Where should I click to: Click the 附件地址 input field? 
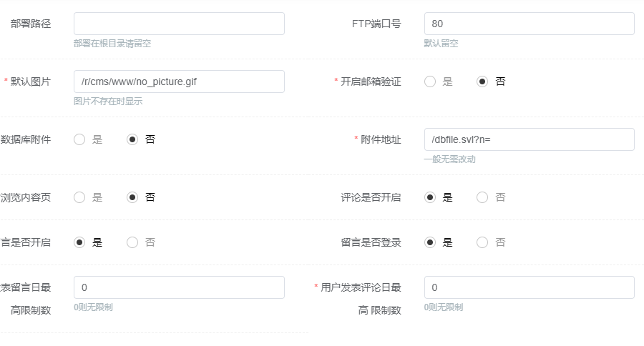(x=529, y=139)
